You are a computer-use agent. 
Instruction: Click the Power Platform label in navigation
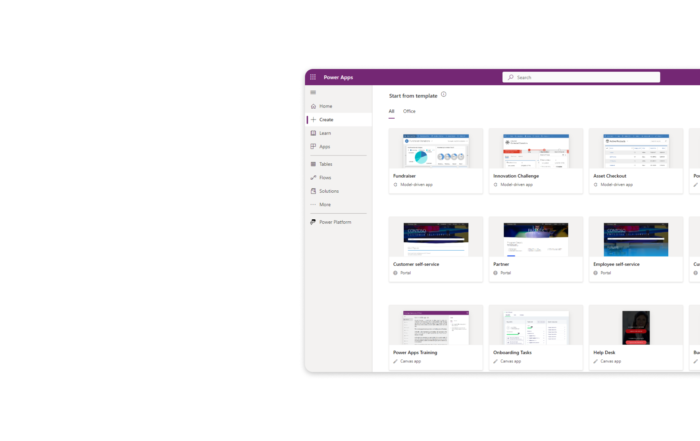coord(335,222)
